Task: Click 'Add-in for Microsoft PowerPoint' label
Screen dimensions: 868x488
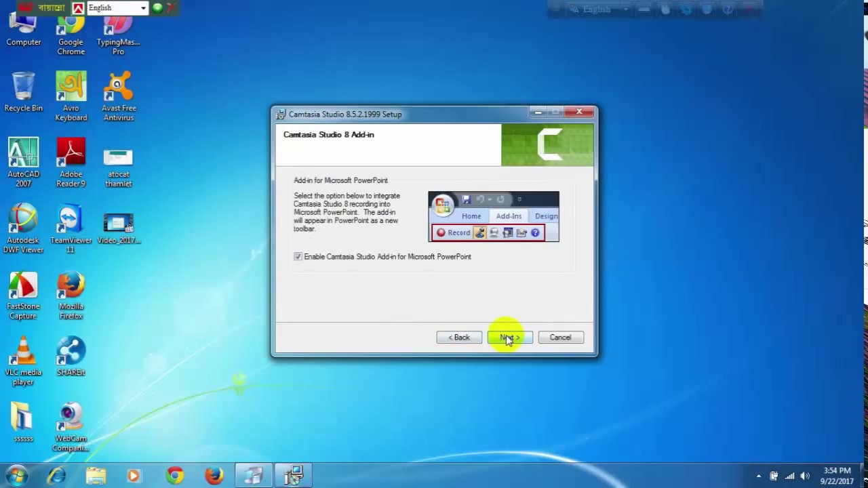Action: (x=340, y=180)
